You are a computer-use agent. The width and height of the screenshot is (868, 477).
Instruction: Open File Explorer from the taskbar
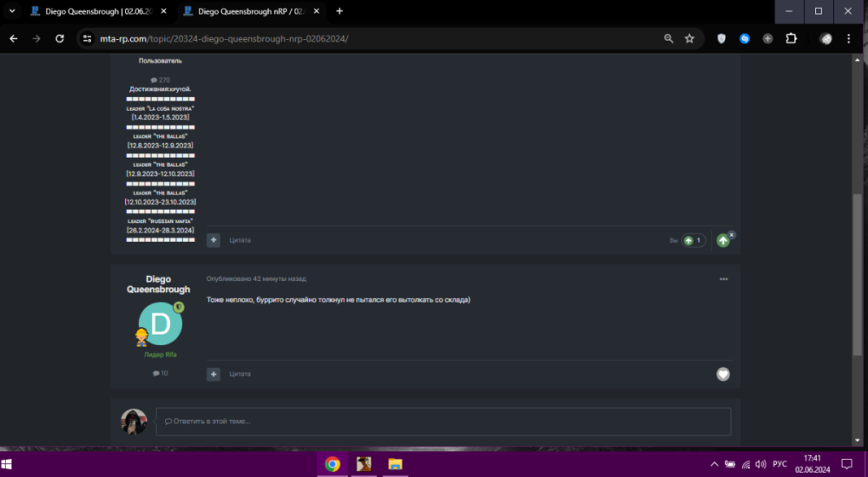click(395, 464)
